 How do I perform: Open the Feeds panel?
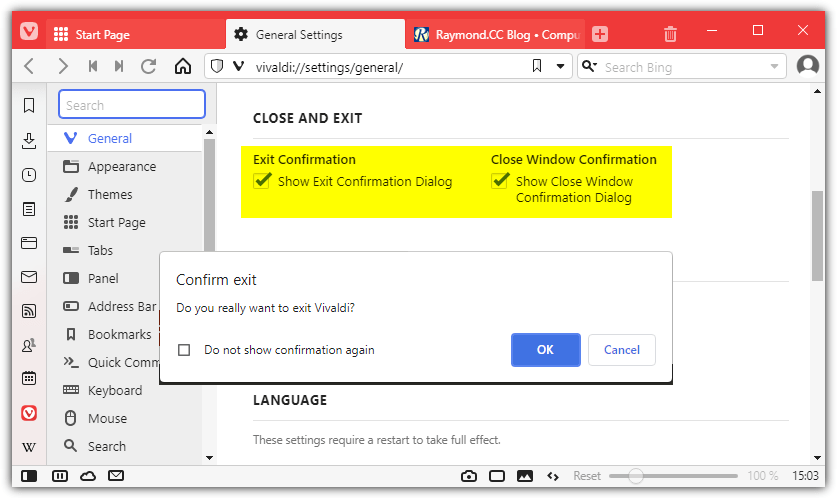click(29, 311)
